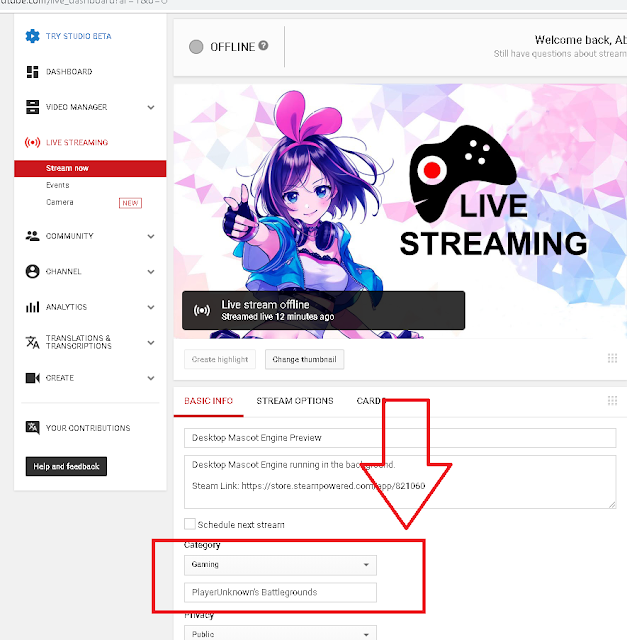Open the Category dropdown set to Gaming

click(x=280, y=565)
